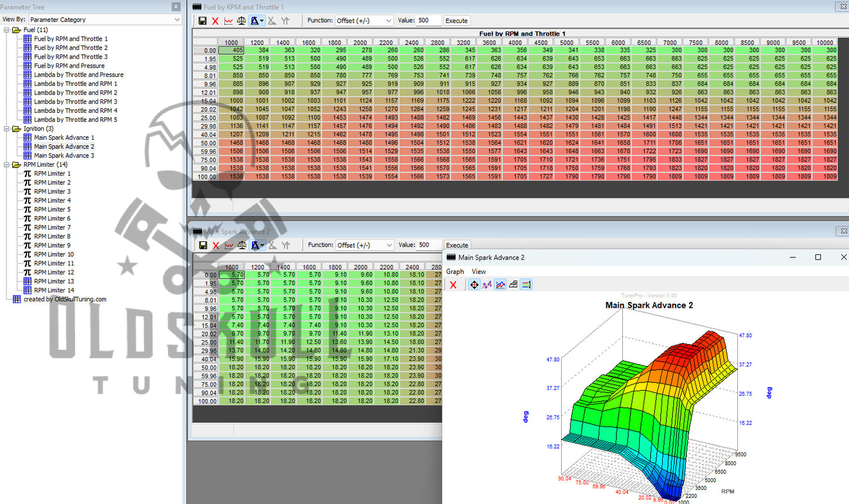Open the View menu in graph window
Screen dimensions: 849x504
(x=479, y=271)
